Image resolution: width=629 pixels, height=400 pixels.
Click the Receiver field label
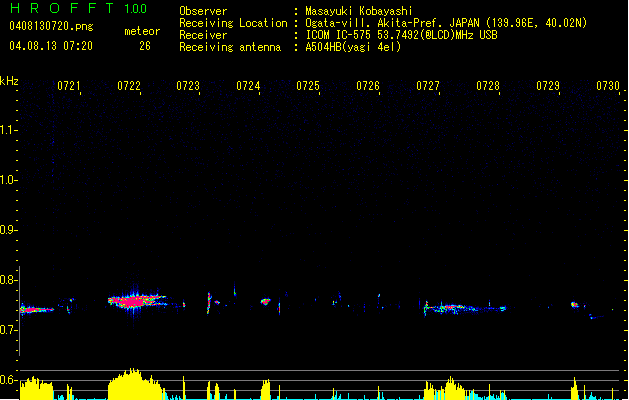(x=203, y=35)
